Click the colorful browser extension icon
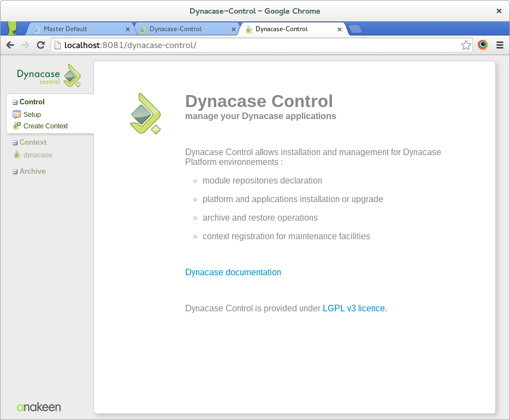This screenshot has width=510, height=420. pos(483,45)
